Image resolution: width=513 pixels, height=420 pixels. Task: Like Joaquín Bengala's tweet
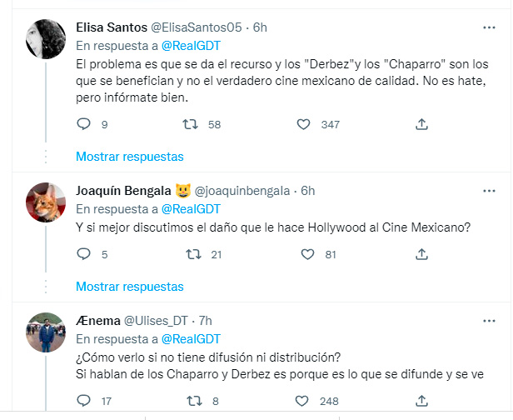click(305, 254)
